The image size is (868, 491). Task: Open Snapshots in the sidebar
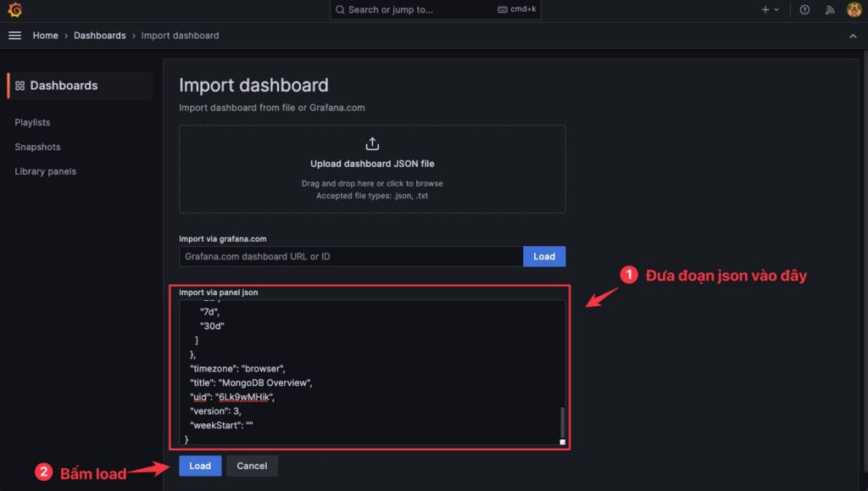(37, 147)
